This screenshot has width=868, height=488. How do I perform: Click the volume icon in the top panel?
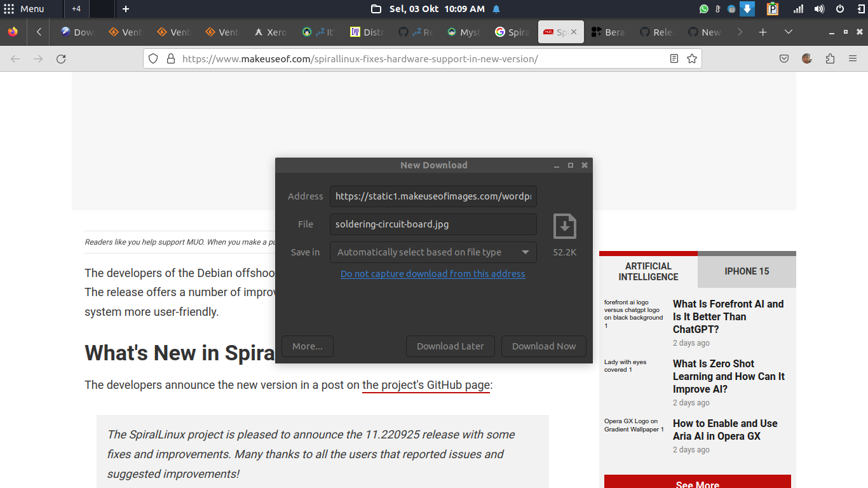click(x=819, y=9)
